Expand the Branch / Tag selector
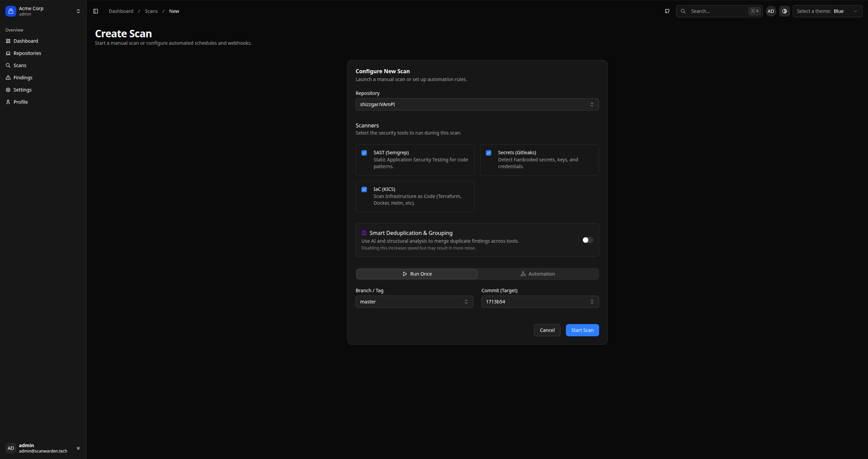868x459 pixels. click(x=414, y=301)
